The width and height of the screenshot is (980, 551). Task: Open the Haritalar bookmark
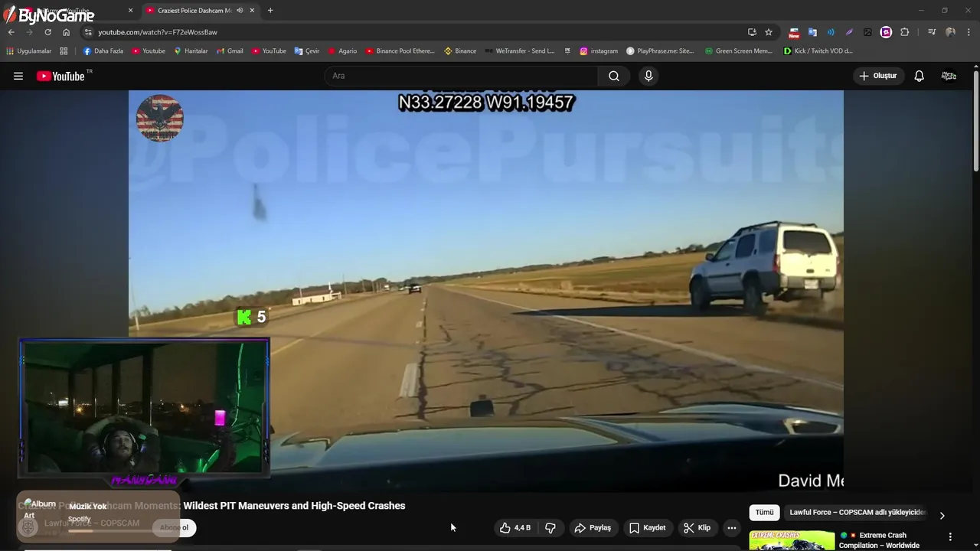191,51
